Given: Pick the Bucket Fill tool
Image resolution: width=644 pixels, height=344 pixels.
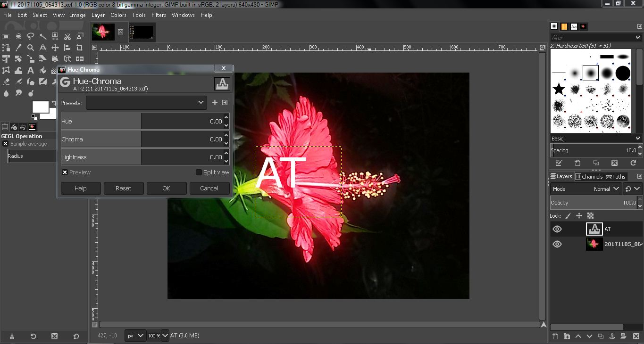Looking at the screenshot, I should point(42,70).
